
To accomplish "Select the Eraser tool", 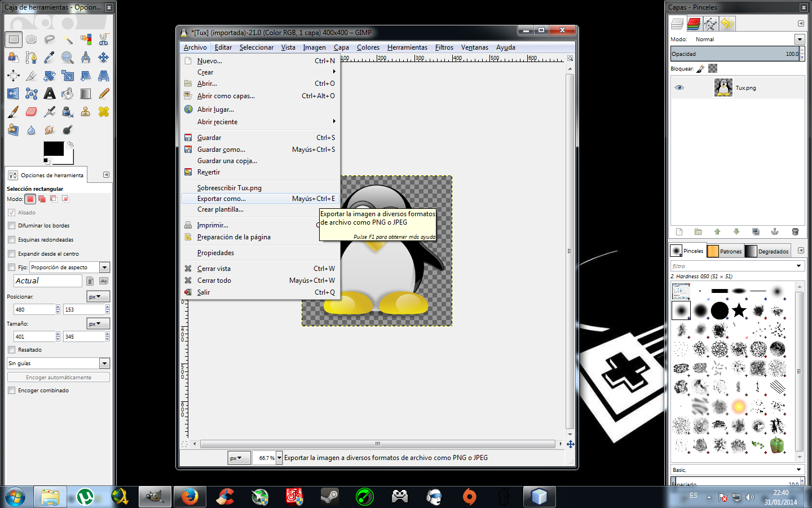I will (x=30, y=111).
